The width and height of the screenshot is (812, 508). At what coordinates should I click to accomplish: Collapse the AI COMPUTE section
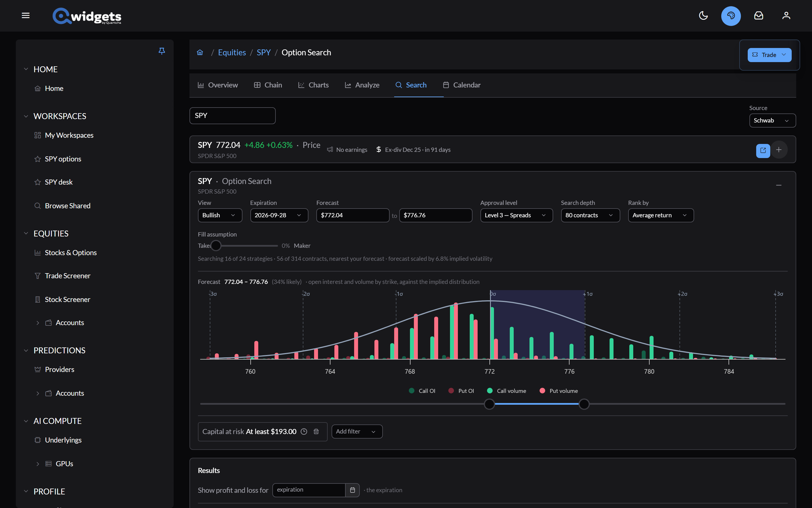pos(26,421)
